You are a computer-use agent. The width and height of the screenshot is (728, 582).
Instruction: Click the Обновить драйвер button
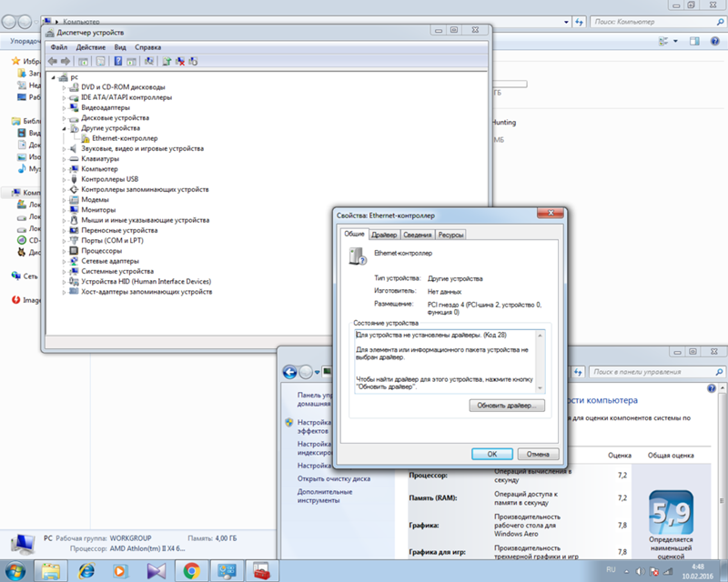click(x=507, y=406)
